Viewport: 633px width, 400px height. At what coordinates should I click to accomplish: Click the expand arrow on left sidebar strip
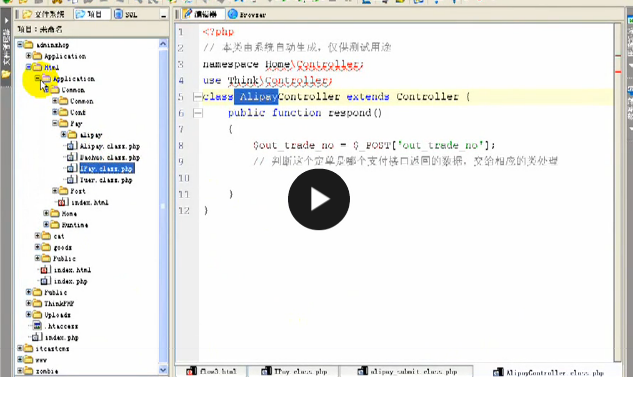click(6, 21)
